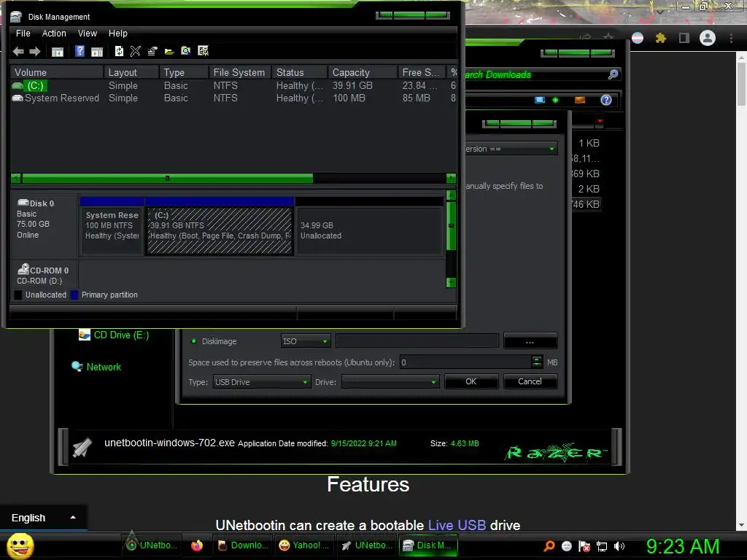Click the Disk 0 label panel
The height and width of the screenshot is (560, 747).
click(44, 225)
